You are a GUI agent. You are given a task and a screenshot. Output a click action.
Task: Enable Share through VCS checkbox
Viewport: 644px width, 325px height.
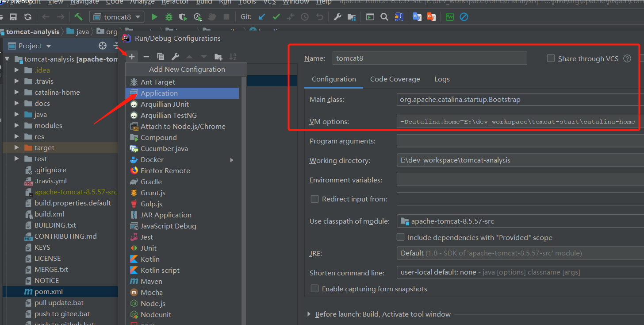pos(551,58)
